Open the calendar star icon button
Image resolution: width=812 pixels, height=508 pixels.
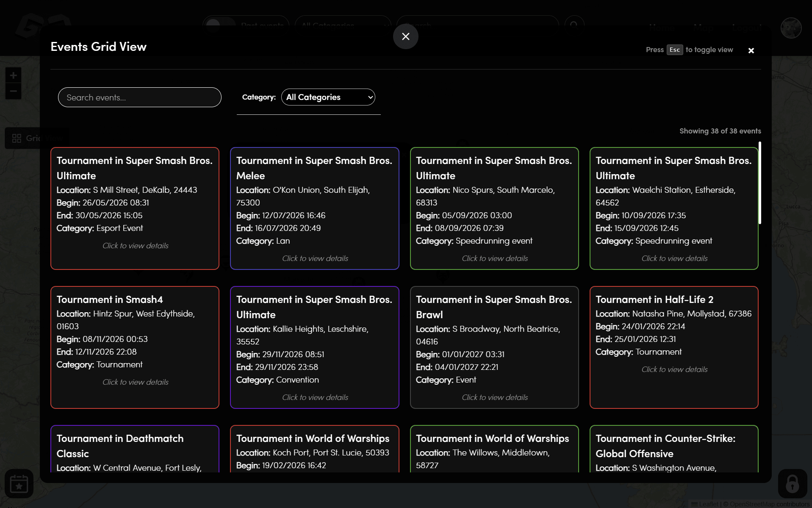pos(19,483)
